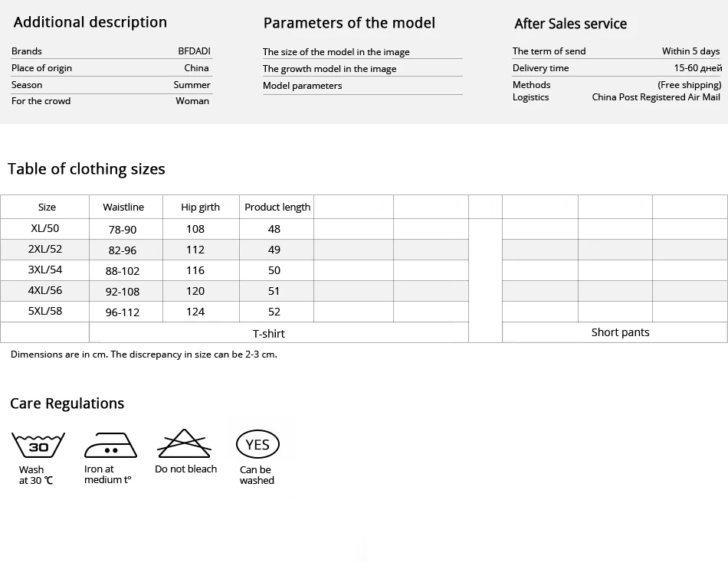
Task: Click the Woman value in For the crowd
Action: [x=192, y=101]
